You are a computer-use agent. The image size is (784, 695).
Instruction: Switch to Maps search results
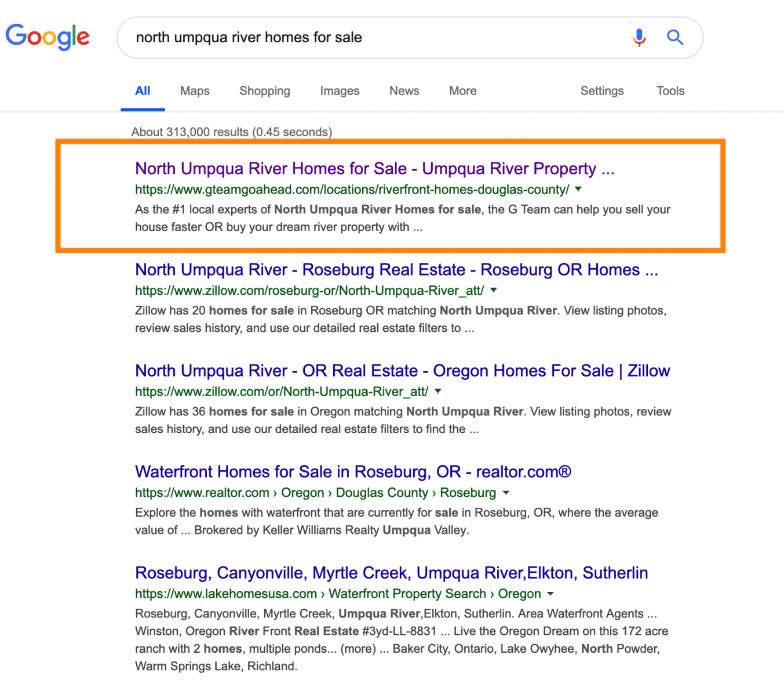point(194,91)
